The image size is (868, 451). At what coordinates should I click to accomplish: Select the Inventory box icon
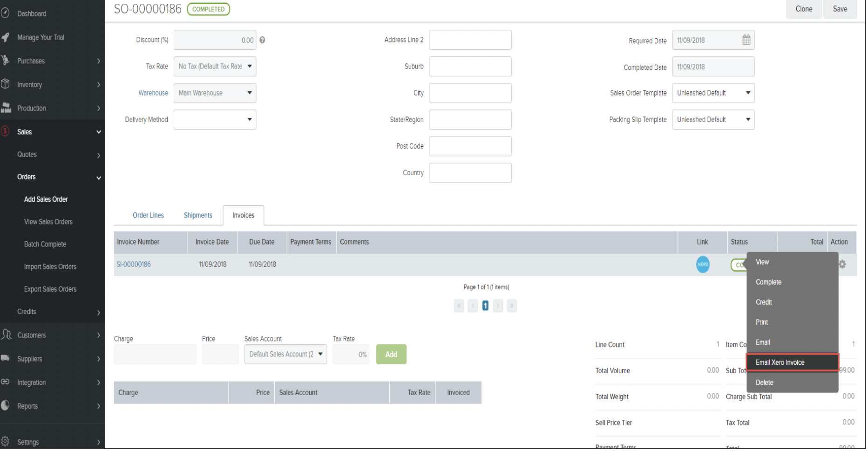click(x=6, y=84)
